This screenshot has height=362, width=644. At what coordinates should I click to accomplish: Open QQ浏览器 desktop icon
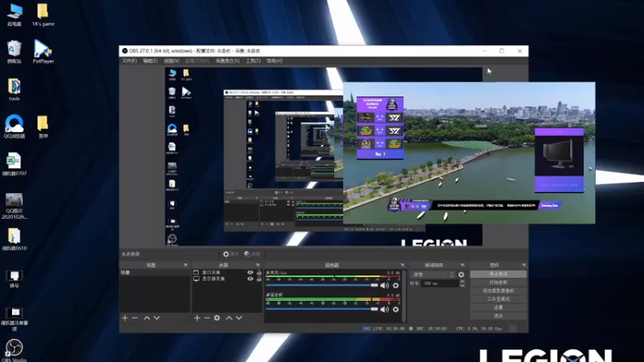(14, 126)
